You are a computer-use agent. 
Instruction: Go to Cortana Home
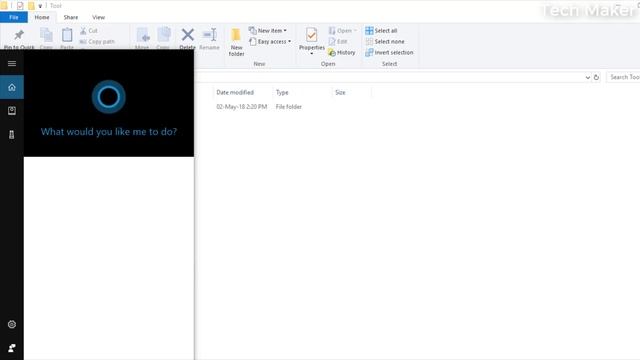point(12,87)
